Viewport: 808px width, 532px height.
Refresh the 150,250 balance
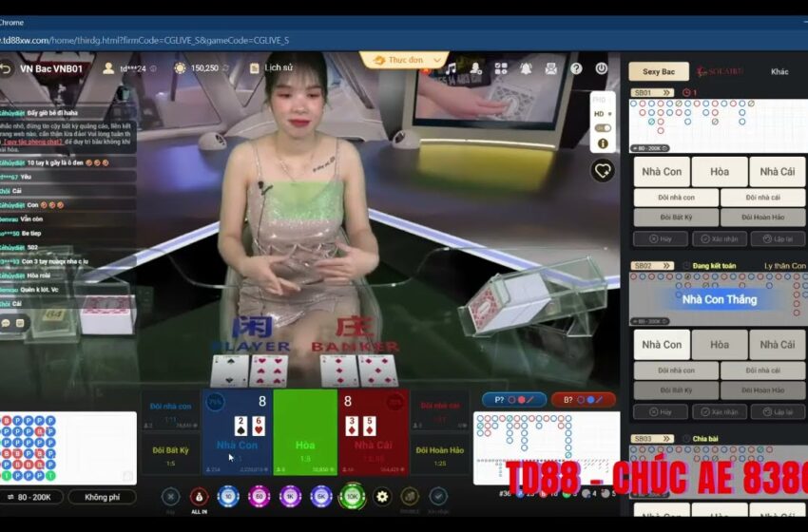click(225, 68)
